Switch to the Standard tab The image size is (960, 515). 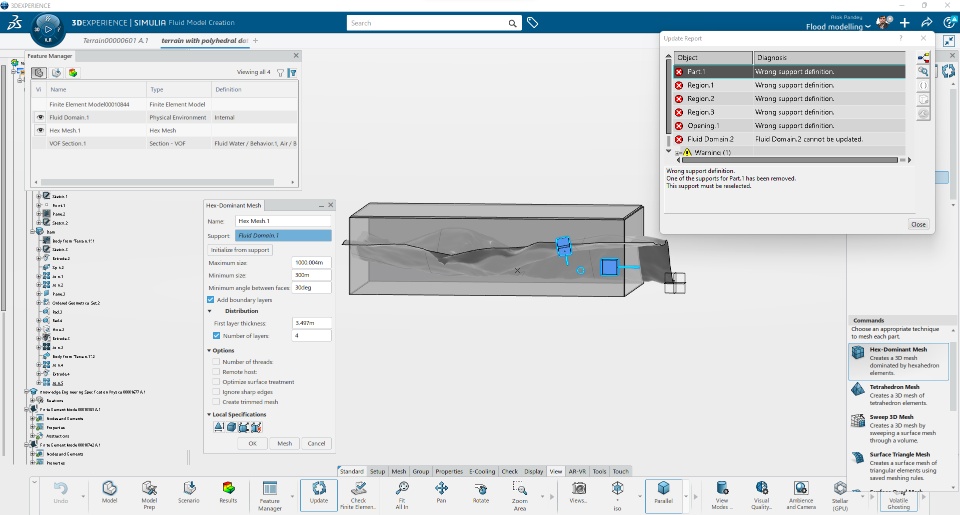point(351,471)
